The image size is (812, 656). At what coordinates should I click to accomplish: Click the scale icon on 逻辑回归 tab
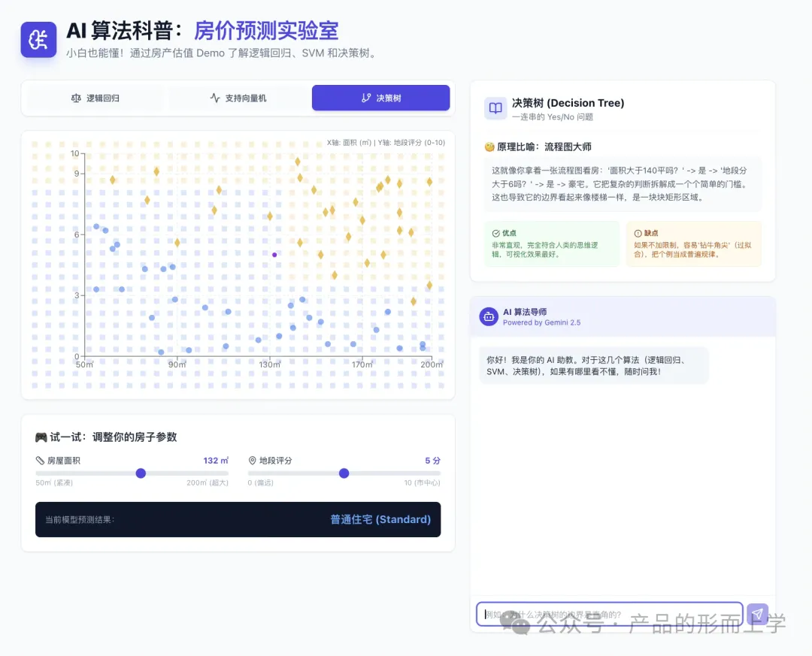[x=75, y=98]
